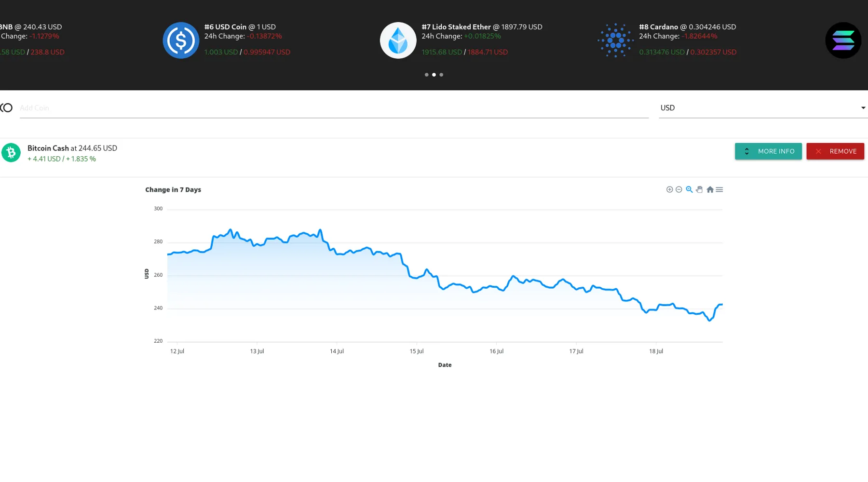Click the #7 Lido Staked Ether title

click(x=456, y=27)
